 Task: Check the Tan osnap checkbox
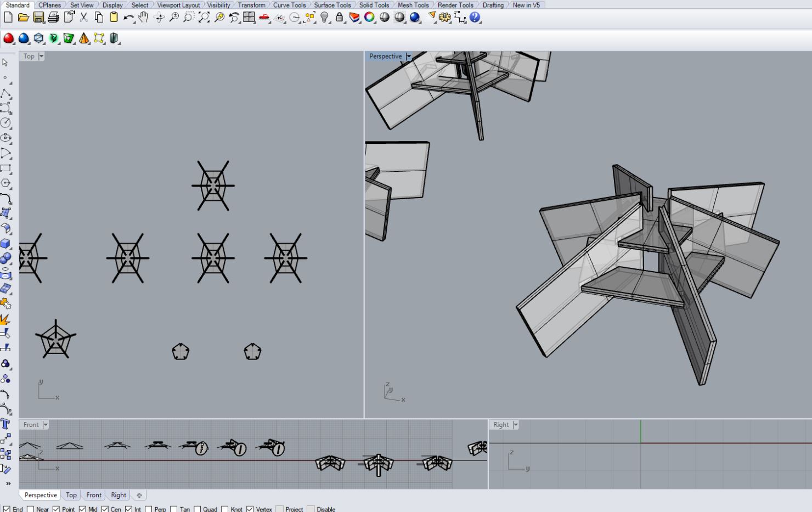174,509
